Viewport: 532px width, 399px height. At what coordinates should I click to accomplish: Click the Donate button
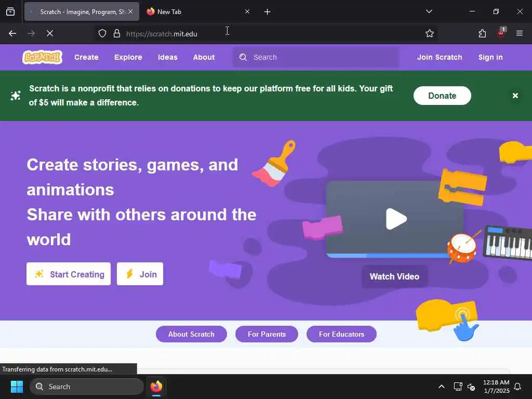442,96
